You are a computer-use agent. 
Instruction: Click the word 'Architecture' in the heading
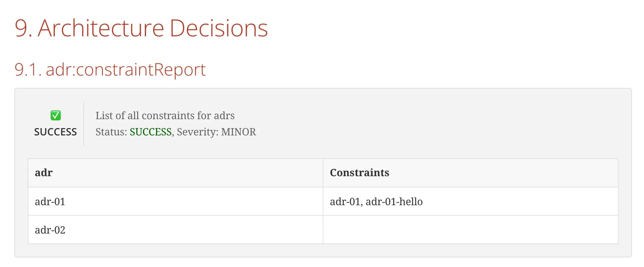pos(101,28)
